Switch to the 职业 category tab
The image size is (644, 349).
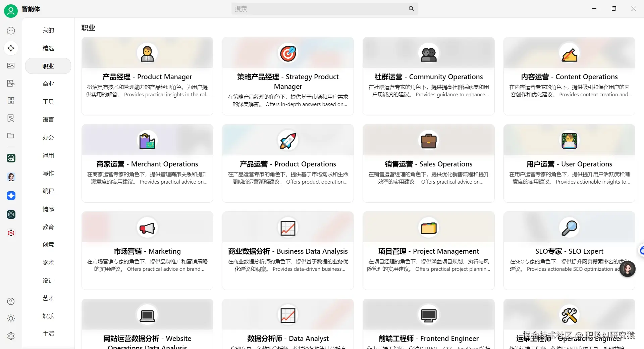(x=48, y=66)
